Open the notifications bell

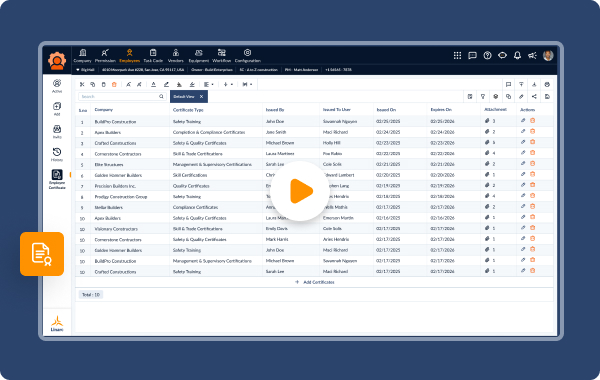[517, 55]
